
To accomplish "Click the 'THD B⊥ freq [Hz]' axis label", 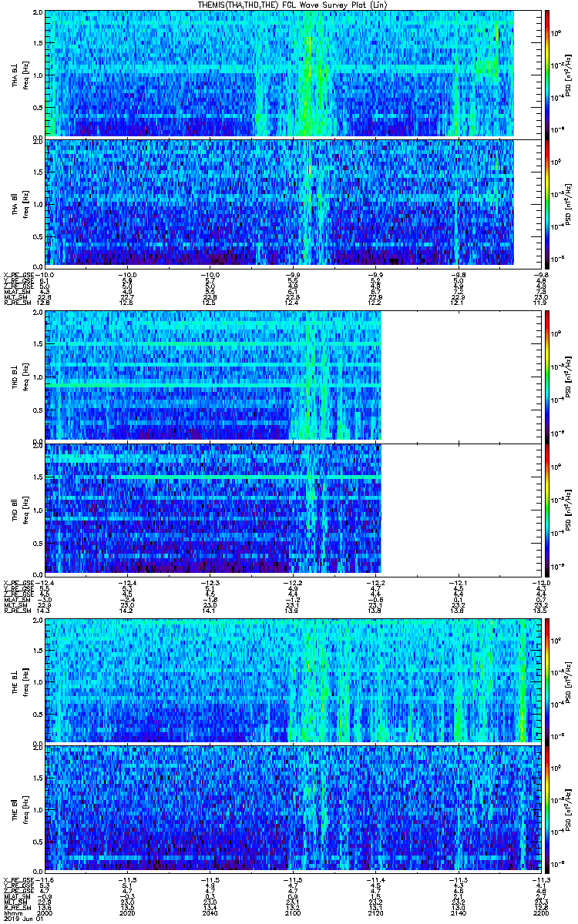I will coord(19,376).
